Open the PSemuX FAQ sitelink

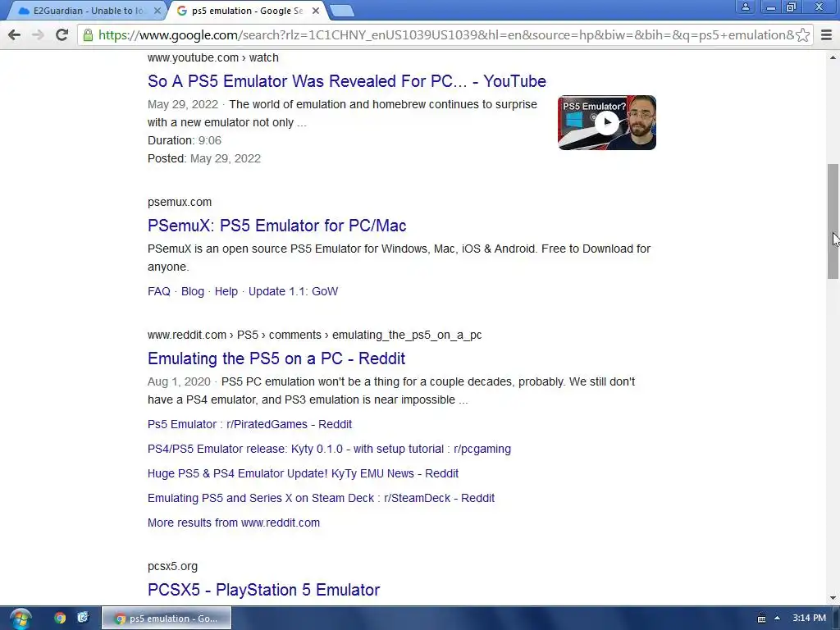pyautogui.click(x=158, y=291)
